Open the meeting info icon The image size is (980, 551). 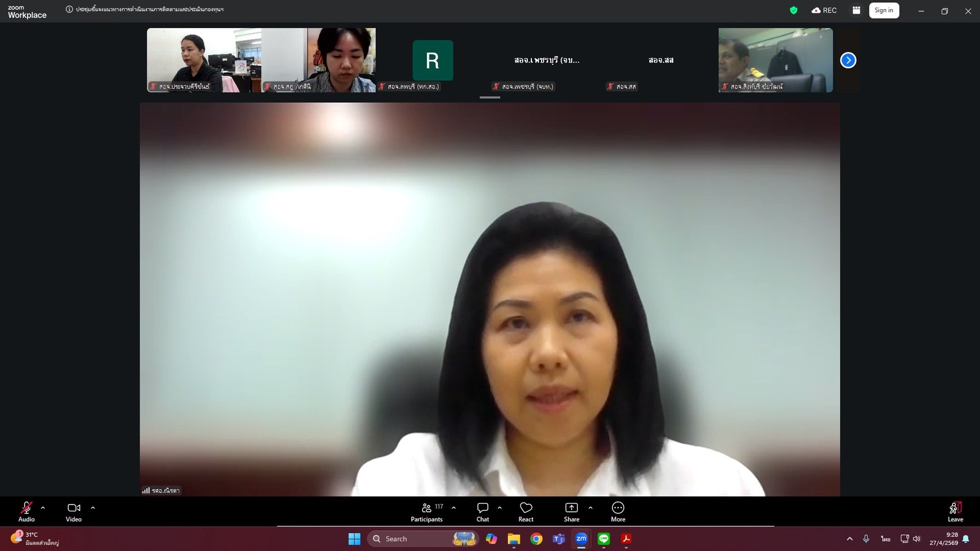point(70,9)
